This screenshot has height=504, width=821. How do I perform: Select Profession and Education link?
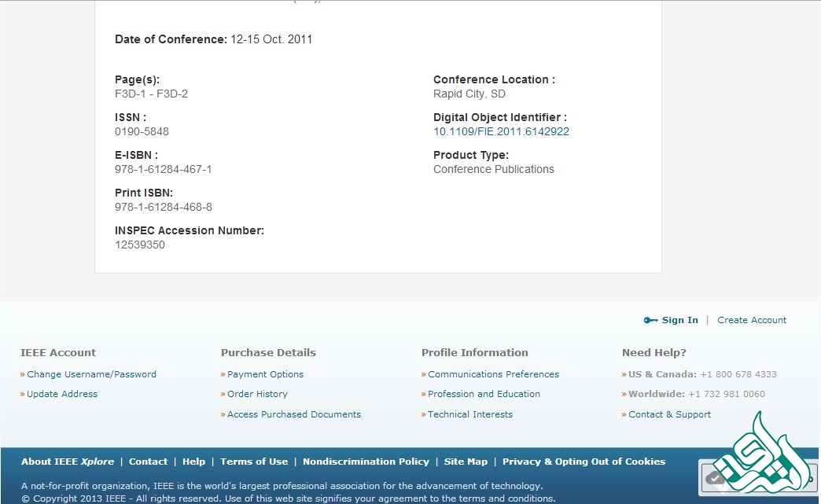tap(484, 394)
